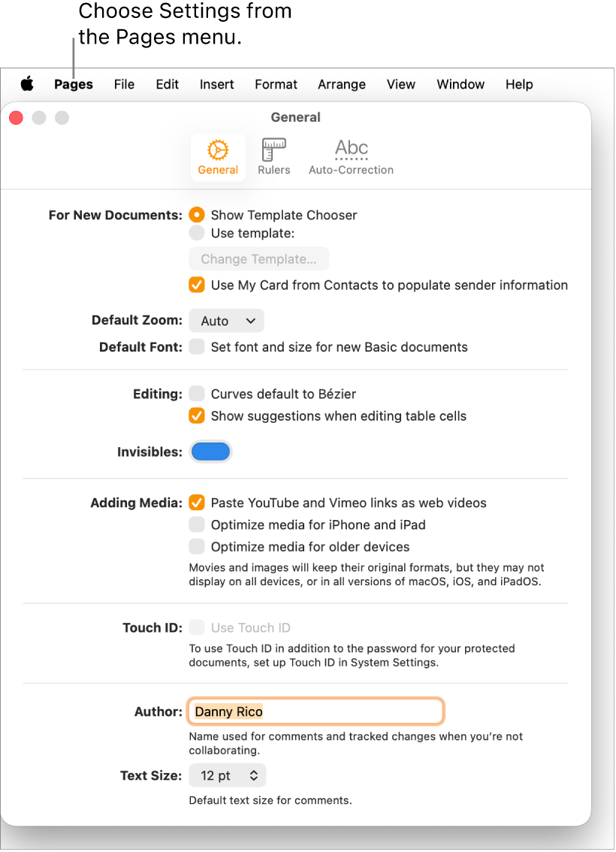The height and width of the screenshot is (852, 616).
Task: Uncheck Paste YouTube and Vimeo links
Action: (x=196, y=503)
